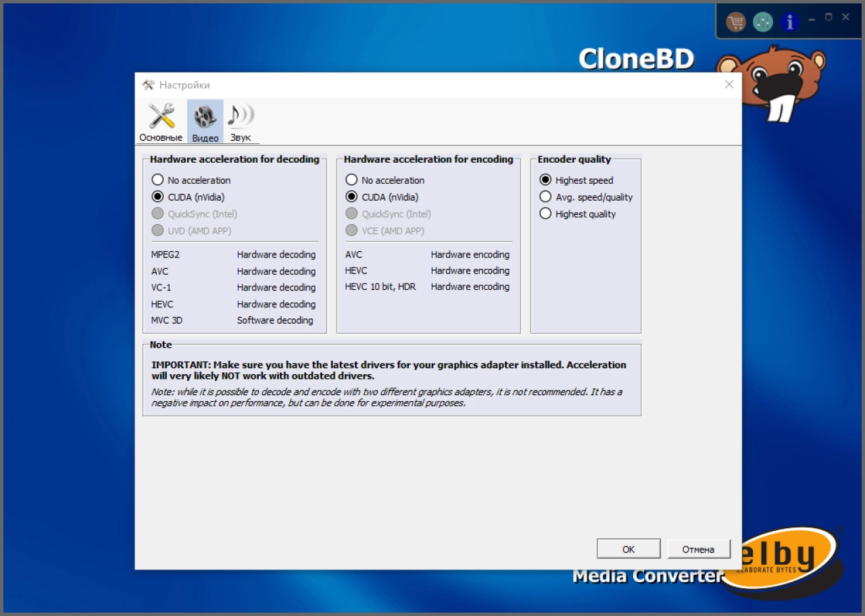865x616 pixels.
Task: Select No acceleration for encoding
Action: [x=385, y=180]
